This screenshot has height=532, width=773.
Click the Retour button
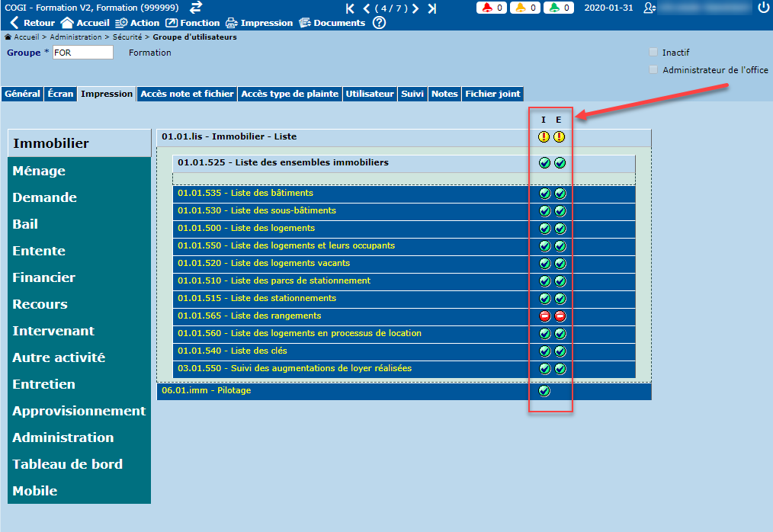pos(32,23)
